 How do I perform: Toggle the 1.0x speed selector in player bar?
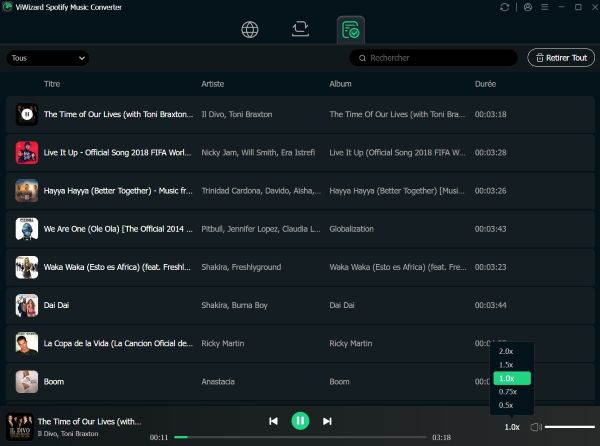(x=512, y=427)
